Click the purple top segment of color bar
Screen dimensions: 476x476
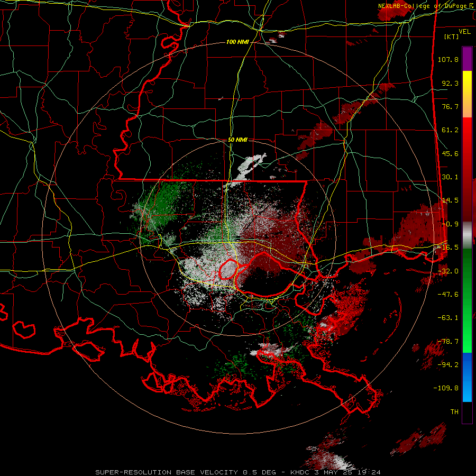(467, 59)
